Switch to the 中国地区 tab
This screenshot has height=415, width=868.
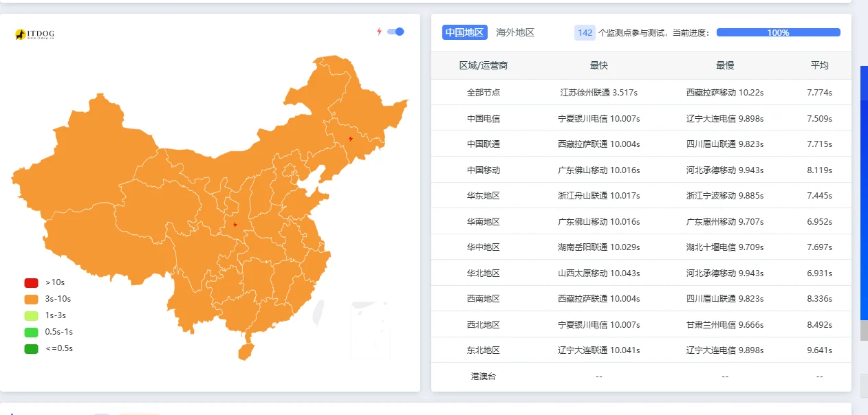[x=465, y=32]
